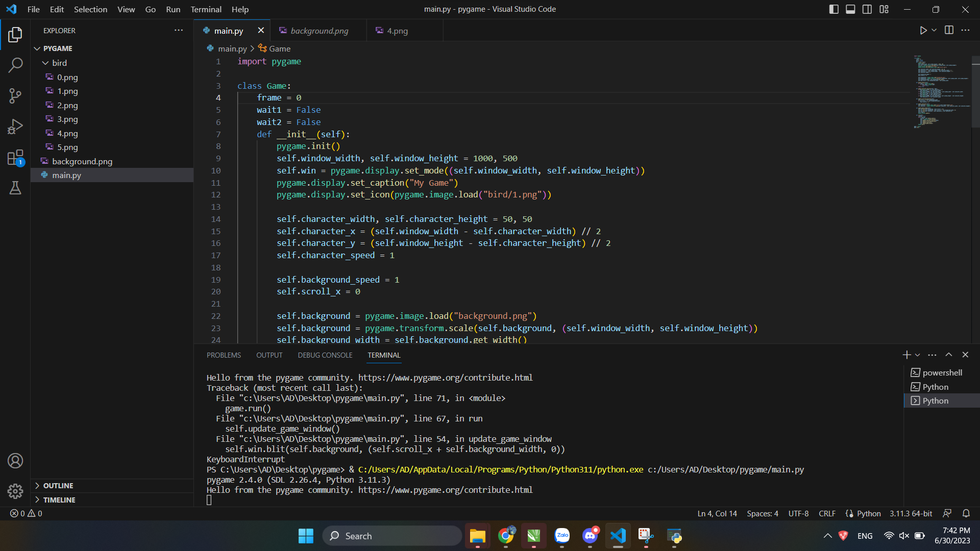Open 5.png in the bird folder

coord(67,147)
